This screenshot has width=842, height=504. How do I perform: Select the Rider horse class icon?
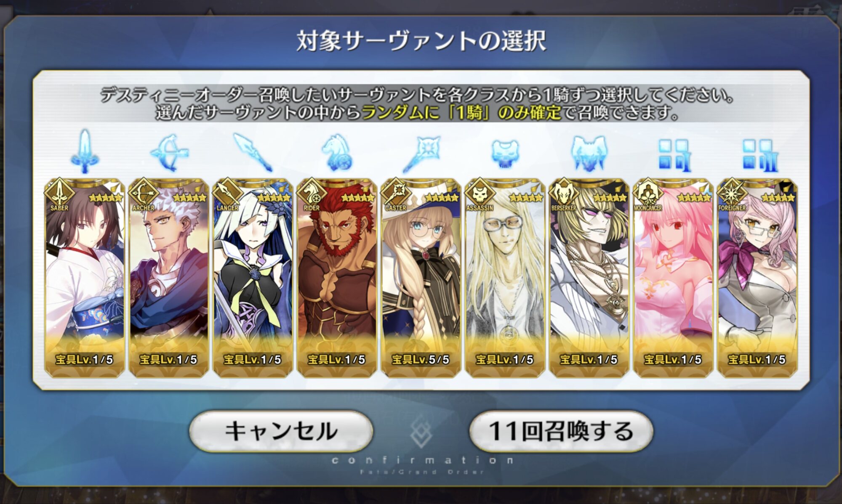[x=337, y=152]
